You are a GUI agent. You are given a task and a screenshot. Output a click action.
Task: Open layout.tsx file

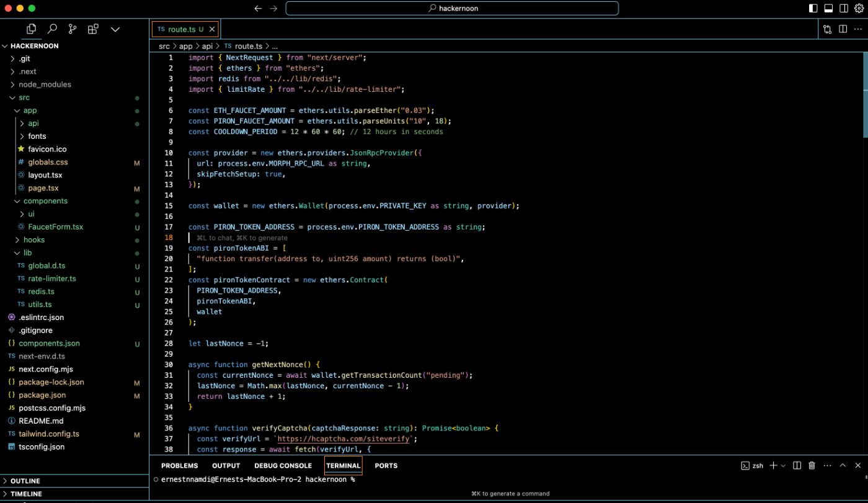(74, 175)
